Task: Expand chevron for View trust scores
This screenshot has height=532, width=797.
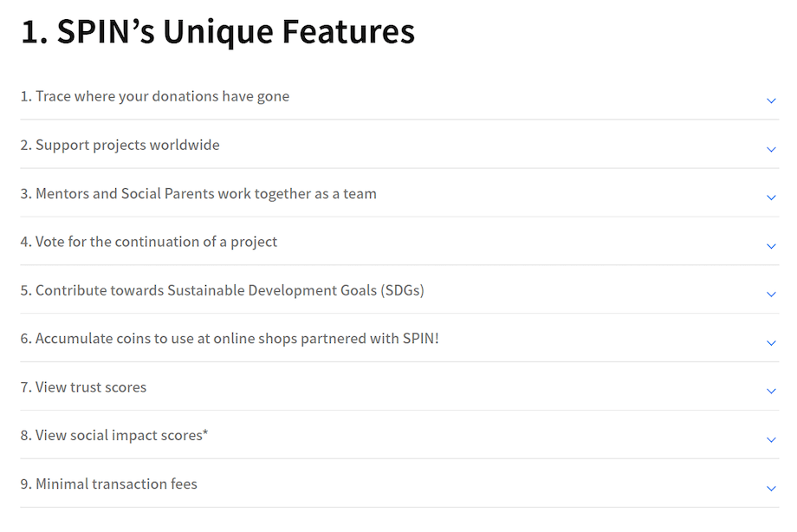Action: click(771, 391)
